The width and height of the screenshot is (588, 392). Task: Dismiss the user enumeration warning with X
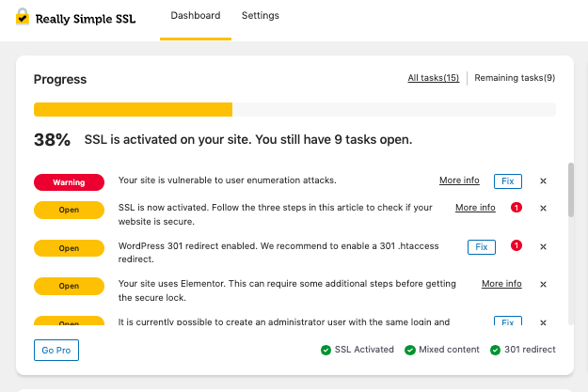(543, 181)
